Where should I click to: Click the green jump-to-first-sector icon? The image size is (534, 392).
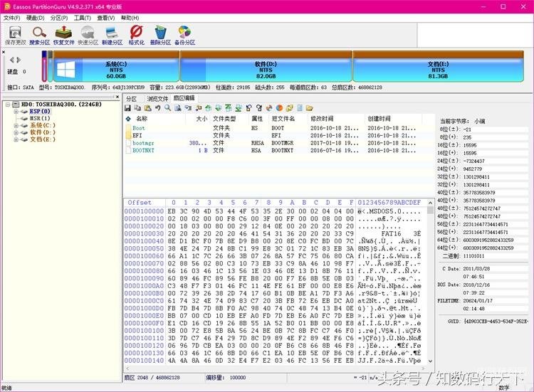(x=228, y=108)
